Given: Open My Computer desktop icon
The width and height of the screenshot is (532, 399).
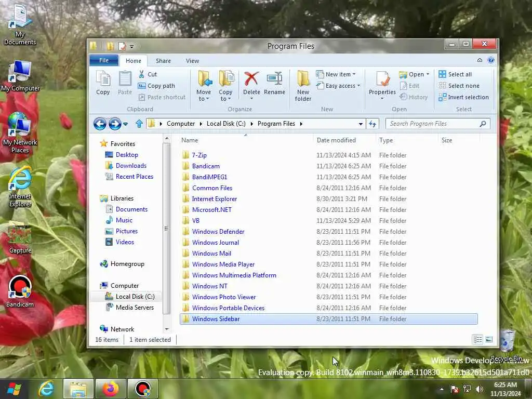Looking at the screenshot, I should (x=20, y=76).
